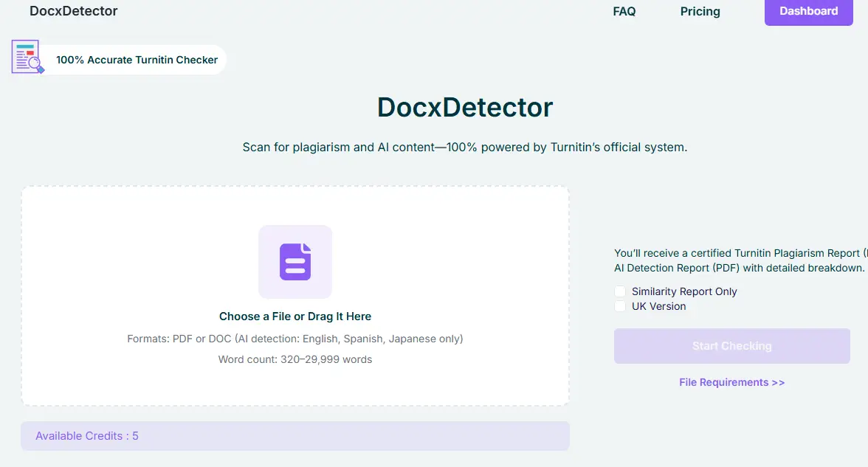Click the certified Turnitin Plagiarism Report description

(x=741, y=260)
